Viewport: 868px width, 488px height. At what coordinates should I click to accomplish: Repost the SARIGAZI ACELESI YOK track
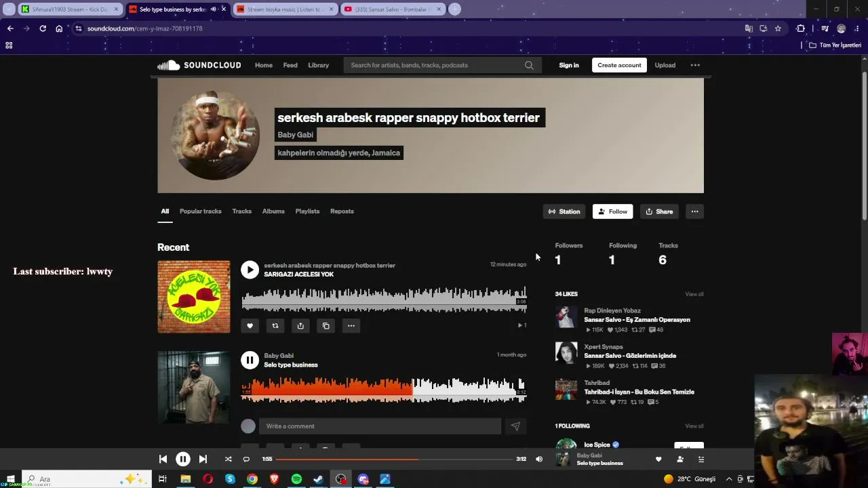(275, 326)
